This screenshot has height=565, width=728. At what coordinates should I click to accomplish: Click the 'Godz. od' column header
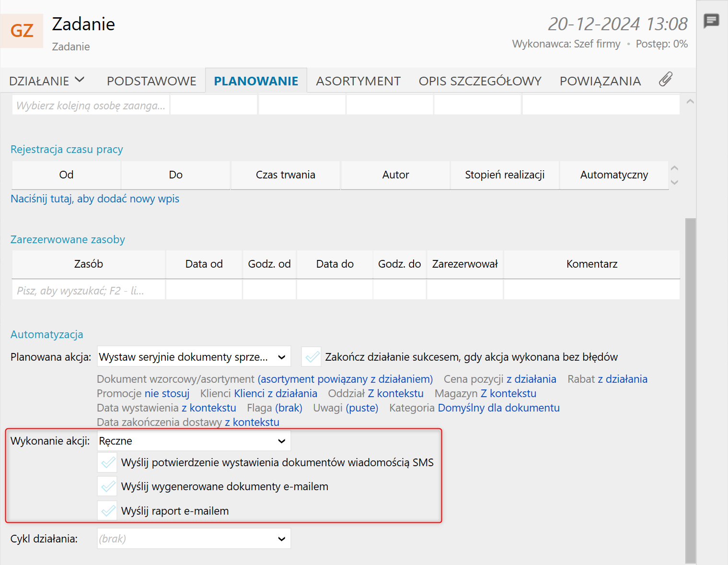coord(269,264)
